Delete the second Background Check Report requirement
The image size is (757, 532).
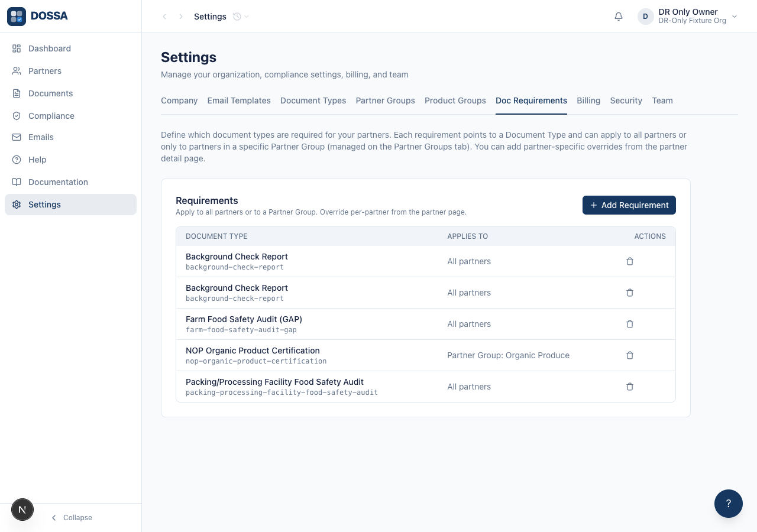pyautogui.click(x=630, y=293)
